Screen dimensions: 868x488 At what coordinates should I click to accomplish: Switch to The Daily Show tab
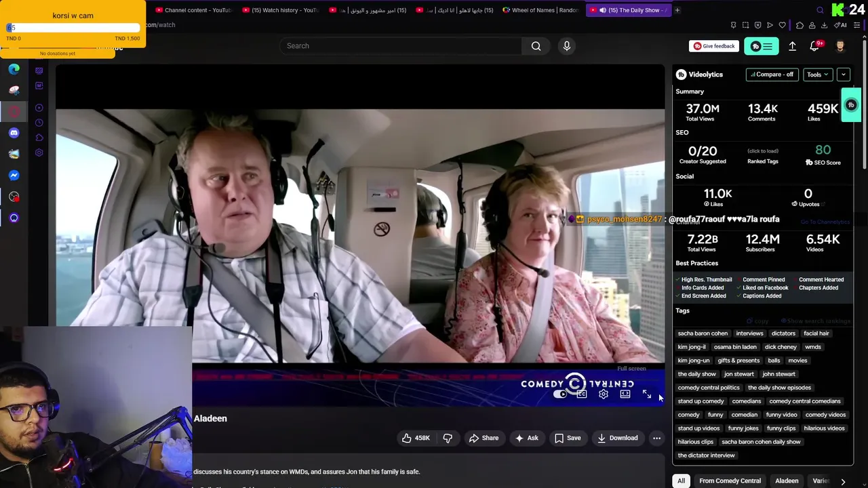[628, 10]
